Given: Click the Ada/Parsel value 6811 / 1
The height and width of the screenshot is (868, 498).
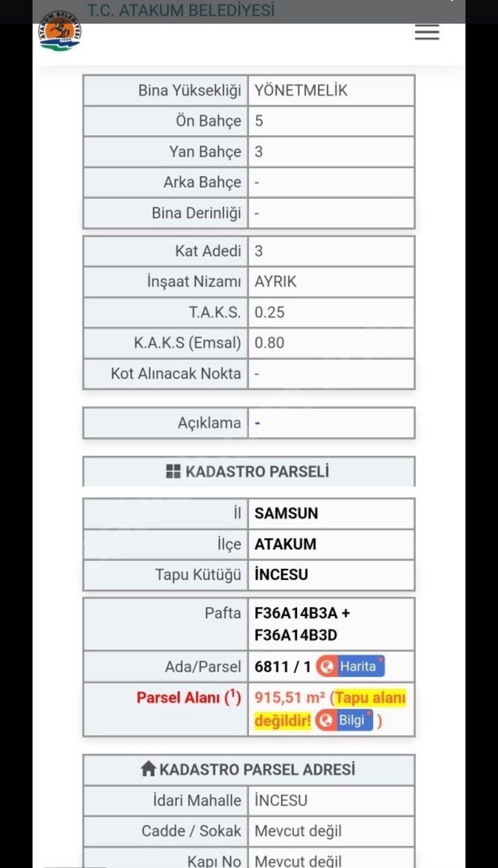Looking at the screenshot, I should pos(283,667).
